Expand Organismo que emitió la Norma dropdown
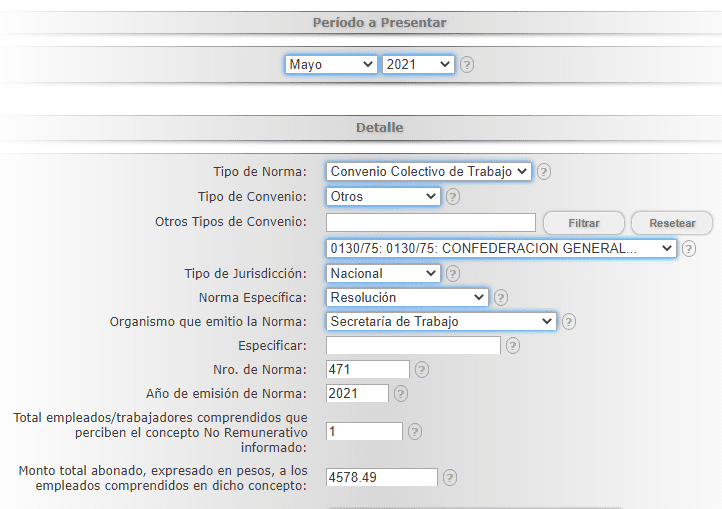The image size is (722, 509). click(441, 322)
